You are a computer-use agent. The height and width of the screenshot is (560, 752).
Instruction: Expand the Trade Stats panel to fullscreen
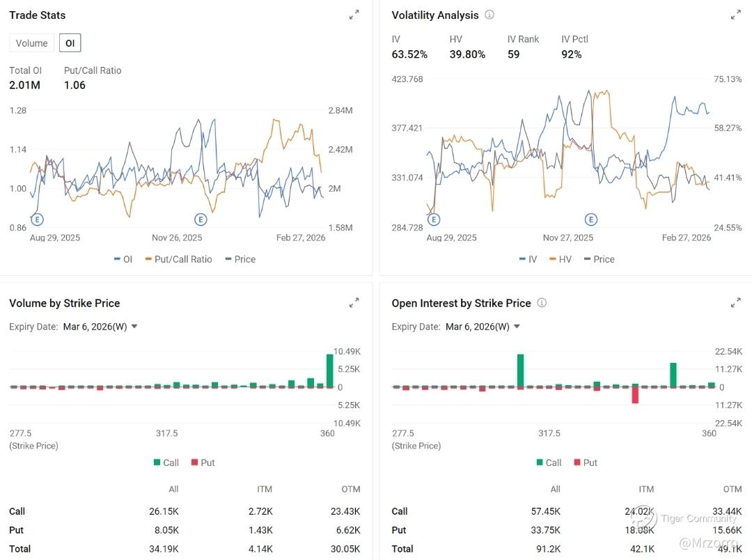coord(354,15)
